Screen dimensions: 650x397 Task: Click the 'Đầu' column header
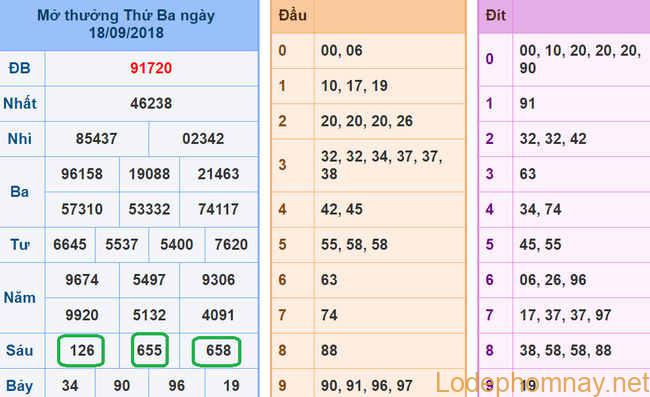click(x=293, y=15)
